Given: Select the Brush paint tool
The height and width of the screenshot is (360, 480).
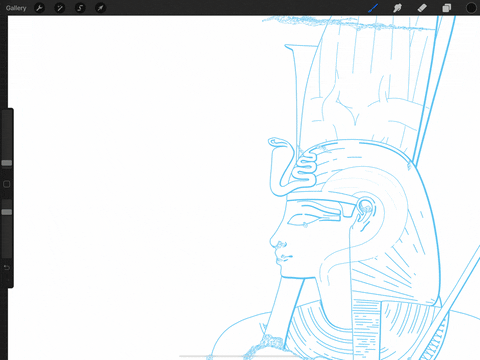Looking at the screenshot, I should click(x=373, y=8).
